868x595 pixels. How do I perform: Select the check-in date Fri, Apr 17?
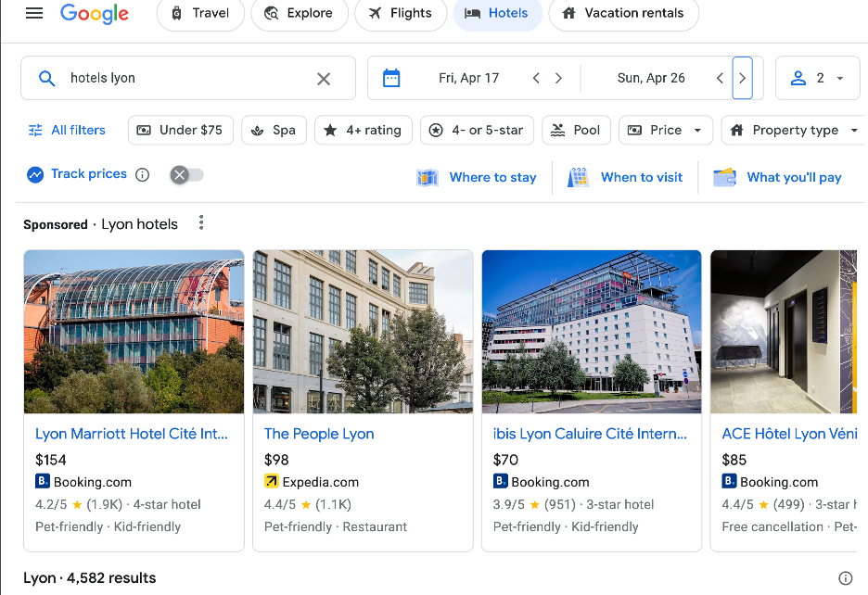[469, 78]
